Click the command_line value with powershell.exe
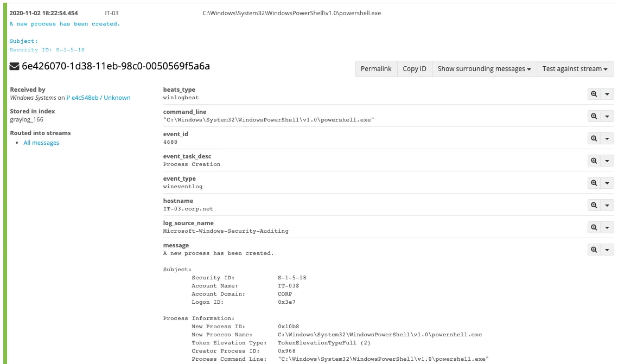Screen dimensions: 618x364 269,120
